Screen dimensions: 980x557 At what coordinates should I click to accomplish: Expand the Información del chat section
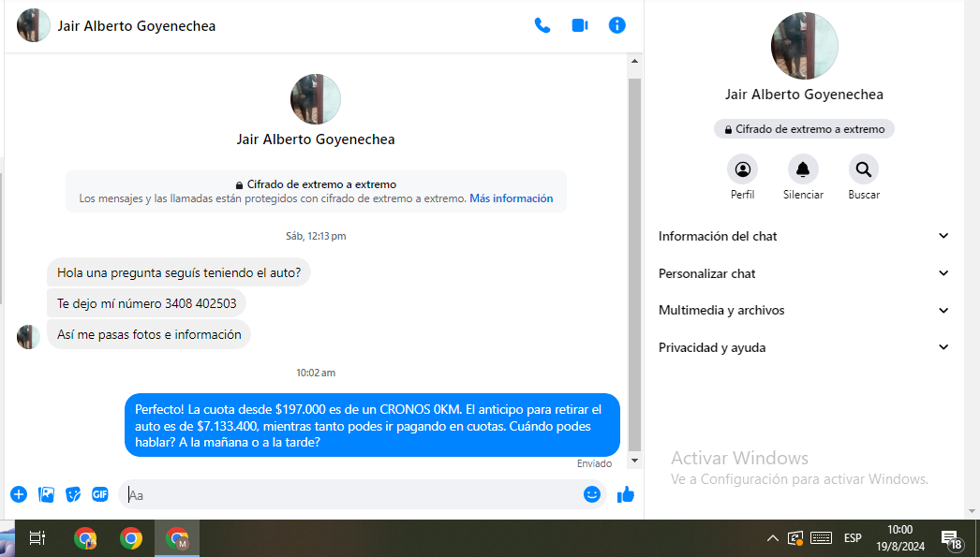[804, 236]
